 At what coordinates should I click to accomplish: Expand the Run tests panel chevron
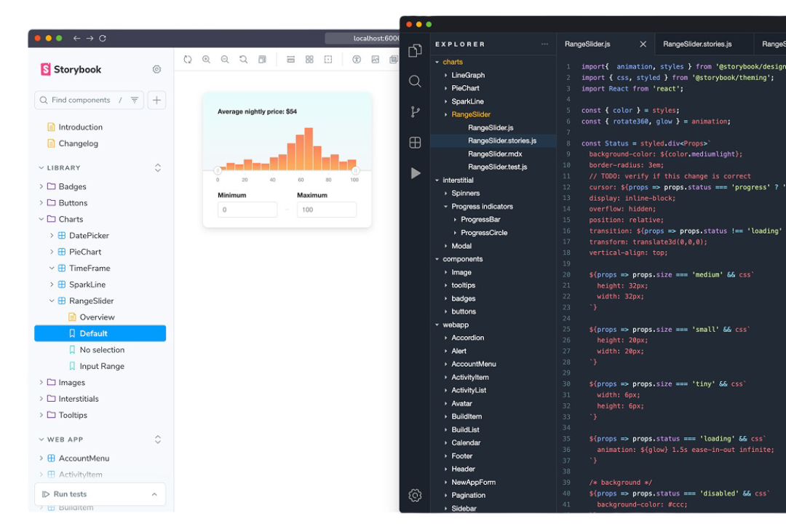click(x=154, y=494)
